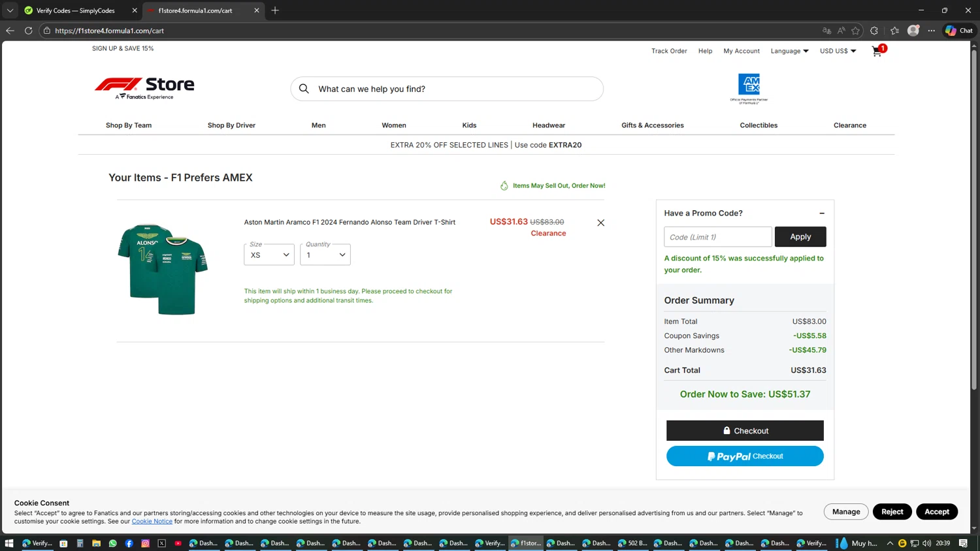Screen dimensions: 980x551
Task: Open the X app in taskbar
Action: (x=161, y=543)
